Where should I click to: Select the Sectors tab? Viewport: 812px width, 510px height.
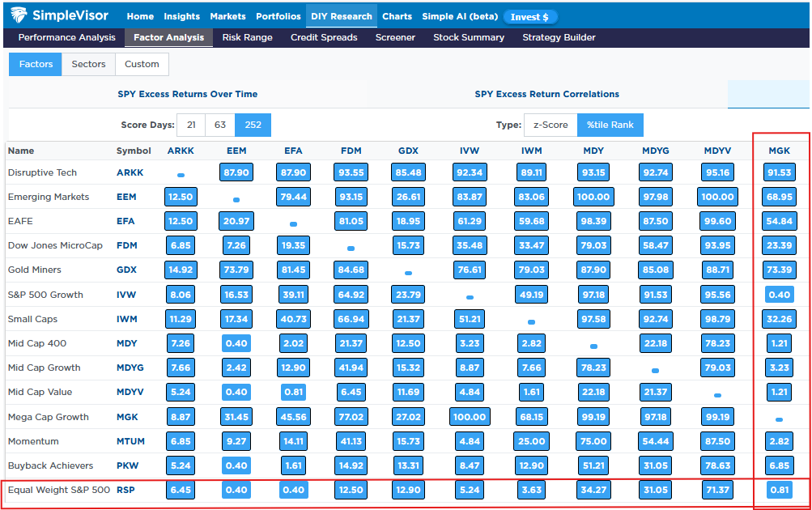(88, 64)
